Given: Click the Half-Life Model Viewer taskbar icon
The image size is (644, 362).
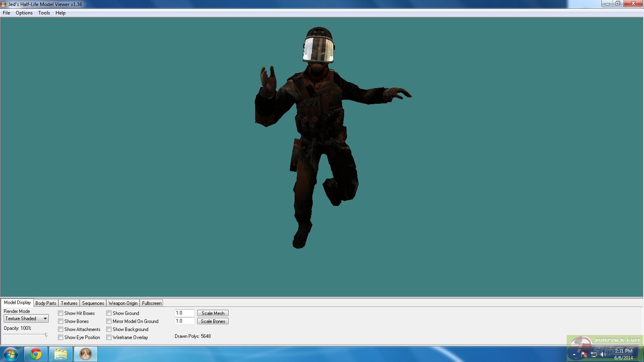Looking at the screenshot, I should (x=86, y=354).
